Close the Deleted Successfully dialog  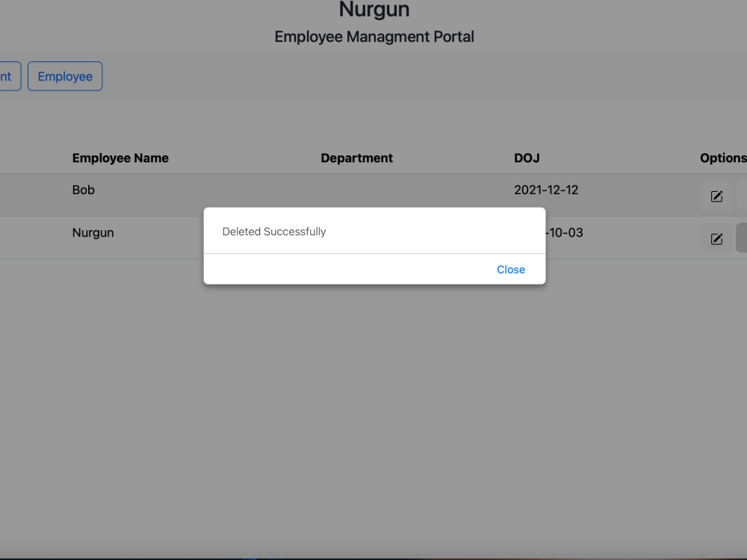tap(511, 270)
